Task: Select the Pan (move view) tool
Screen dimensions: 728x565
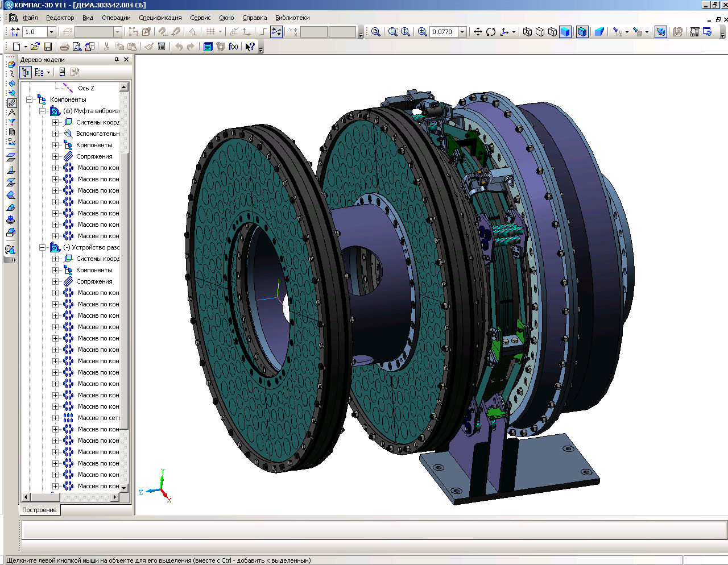Action: (x=478, y=32)
